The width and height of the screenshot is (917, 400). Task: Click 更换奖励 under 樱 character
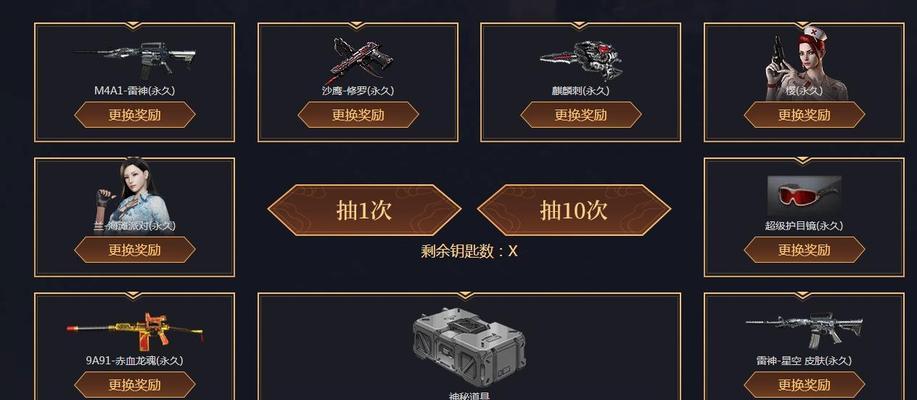click(x=804, y=115)
